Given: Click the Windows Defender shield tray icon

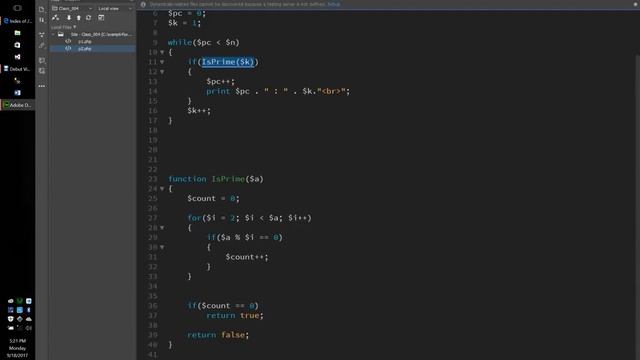Looking at the screenshot, I should [x=11, y=319].
